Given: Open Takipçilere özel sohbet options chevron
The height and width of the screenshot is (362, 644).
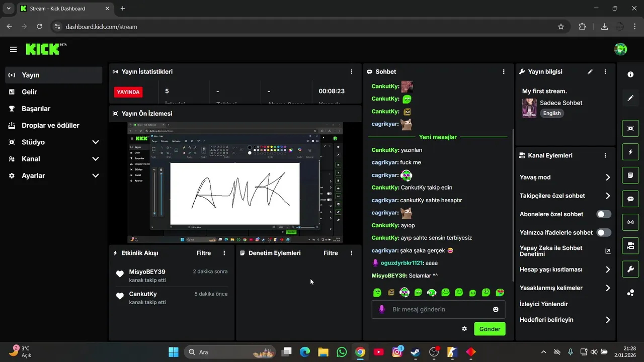Looking at the screenshot, I should [x=608, y=196].
